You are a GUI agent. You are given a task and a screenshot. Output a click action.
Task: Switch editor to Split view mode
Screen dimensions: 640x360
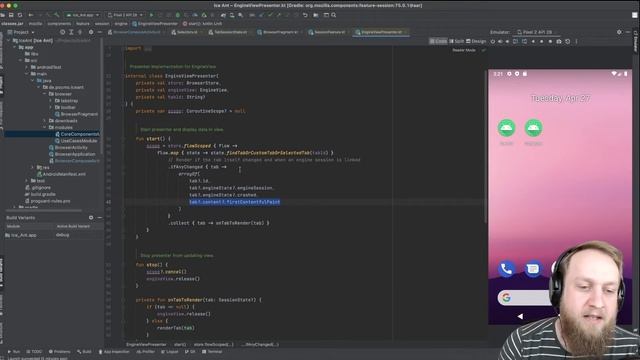pos(456,41)
